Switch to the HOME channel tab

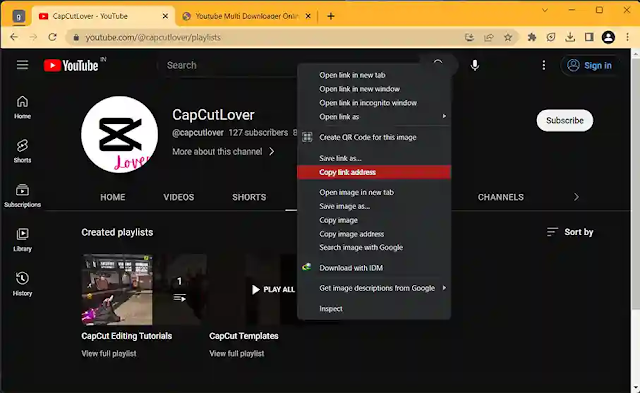(113, 197)
